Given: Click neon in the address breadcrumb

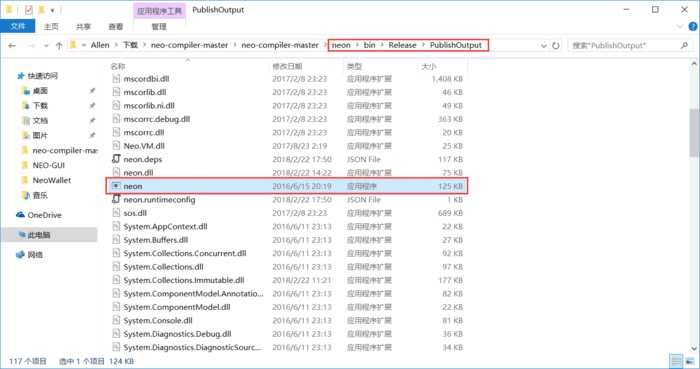Looking at the screenshot, I should point(341,46).
